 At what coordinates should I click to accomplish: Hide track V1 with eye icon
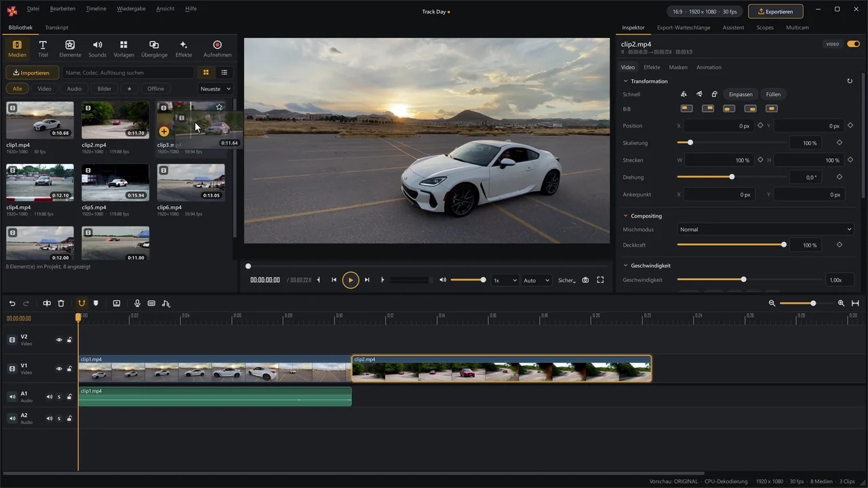click(x=59, y=369)
